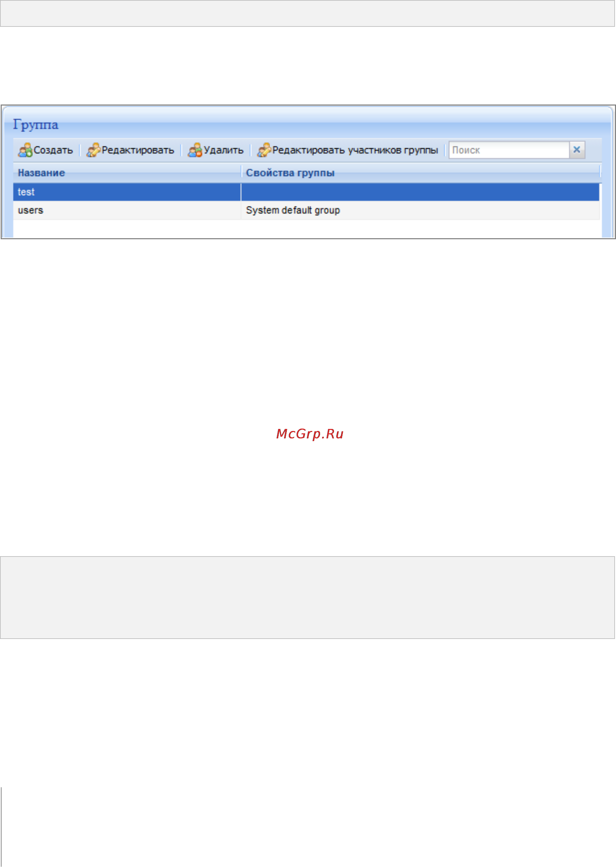Click the Редактировать button label
Image resolution: width=616 pixels, height=867 pixels.
138,150
